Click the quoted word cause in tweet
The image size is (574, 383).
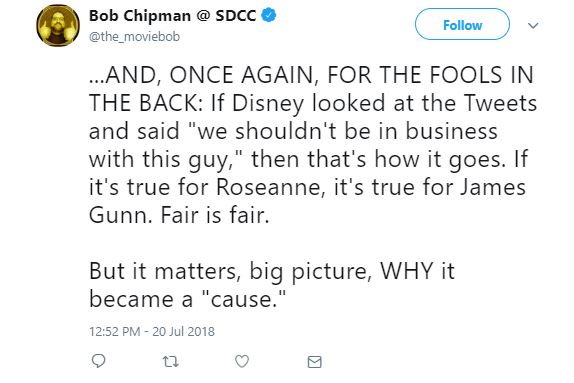[244, 299]
